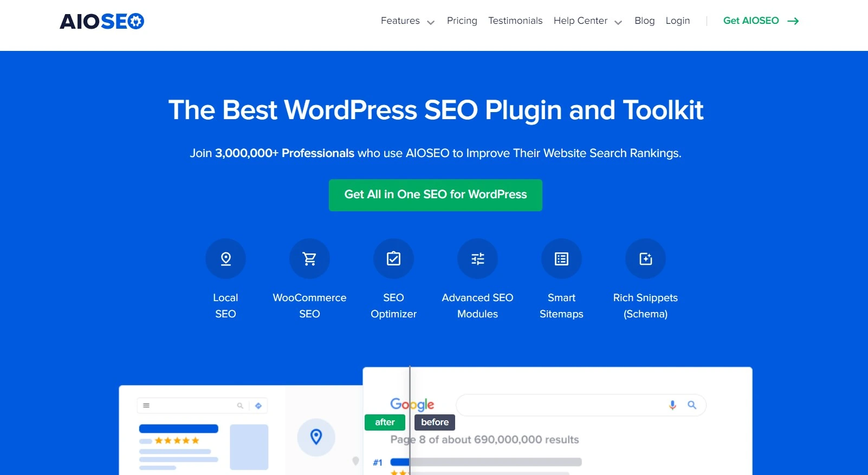Image resolution: width=868 pixels, height=475 pixels.
Task: Select the Smart Sitemaps list icon
Action: (x=561, y=259)
